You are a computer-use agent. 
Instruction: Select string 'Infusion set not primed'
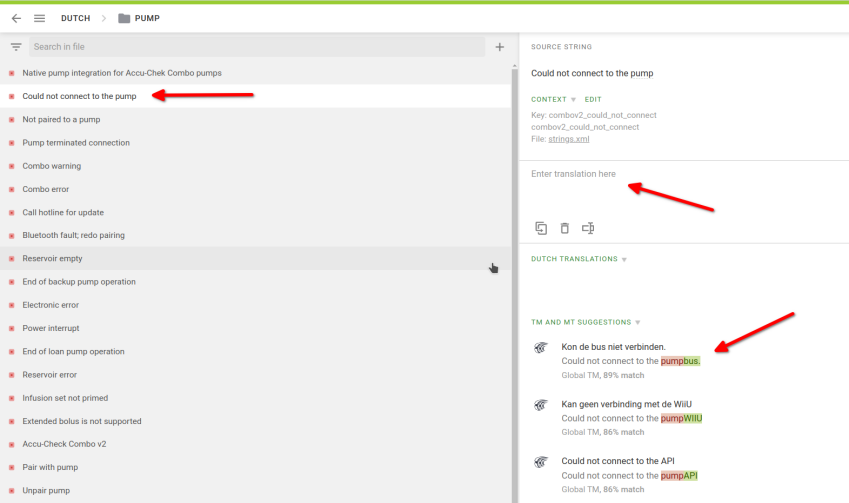(65, 399)
